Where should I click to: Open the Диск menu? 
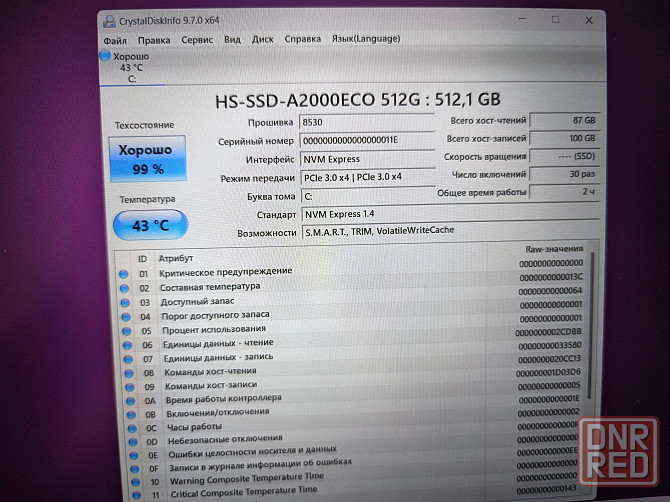pos(262,39)
